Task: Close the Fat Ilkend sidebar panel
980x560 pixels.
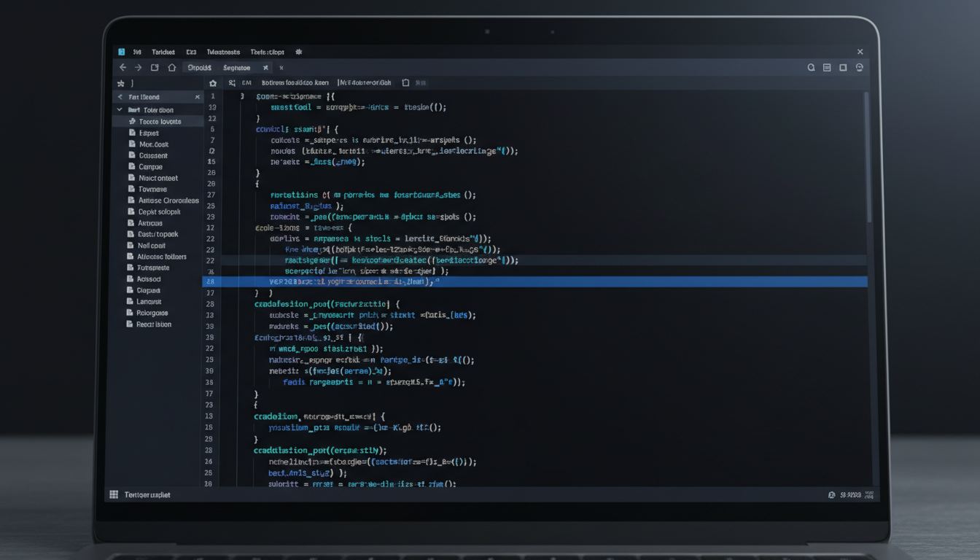Action: click(x=197, y=97)
